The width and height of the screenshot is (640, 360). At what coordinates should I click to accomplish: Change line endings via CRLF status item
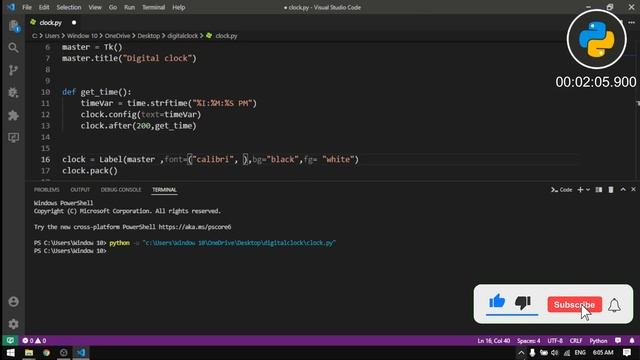click(576, 341)
